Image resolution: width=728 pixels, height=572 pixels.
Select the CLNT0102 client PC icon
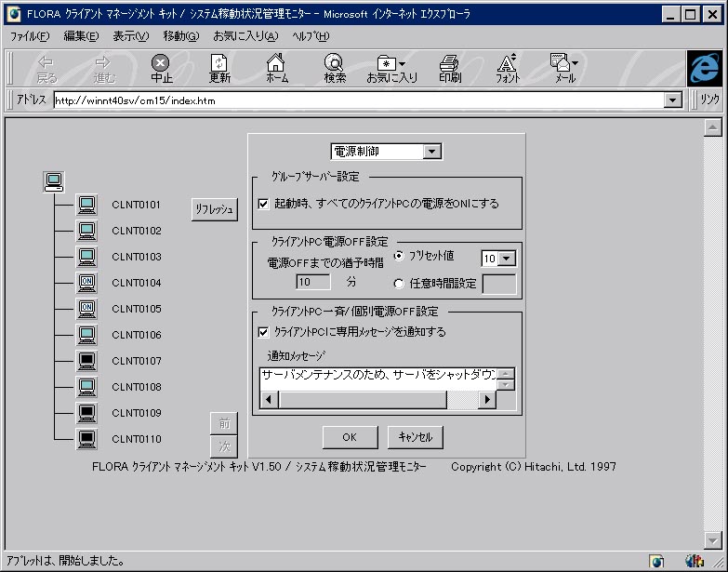(x=86, y=231)
